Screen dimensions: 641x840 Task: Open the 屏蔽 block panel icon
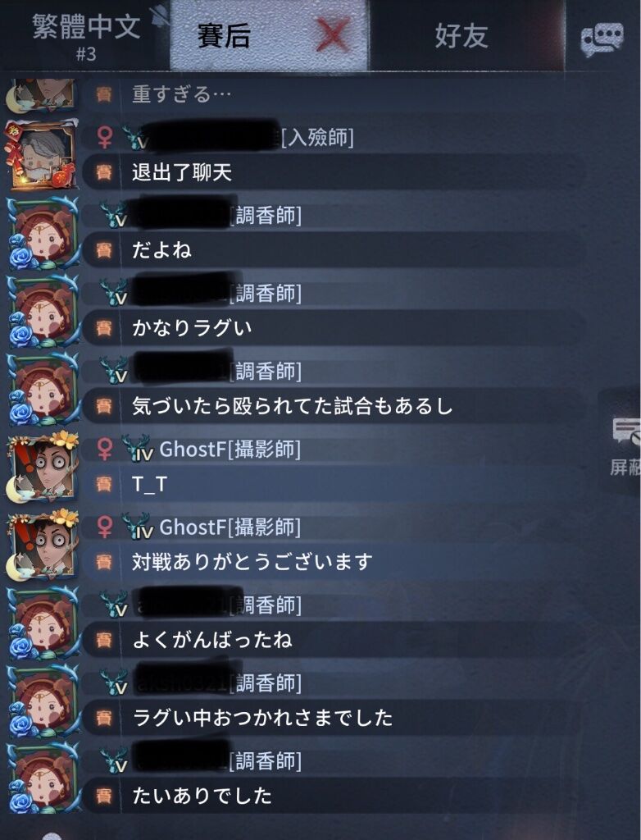point(625,445)
